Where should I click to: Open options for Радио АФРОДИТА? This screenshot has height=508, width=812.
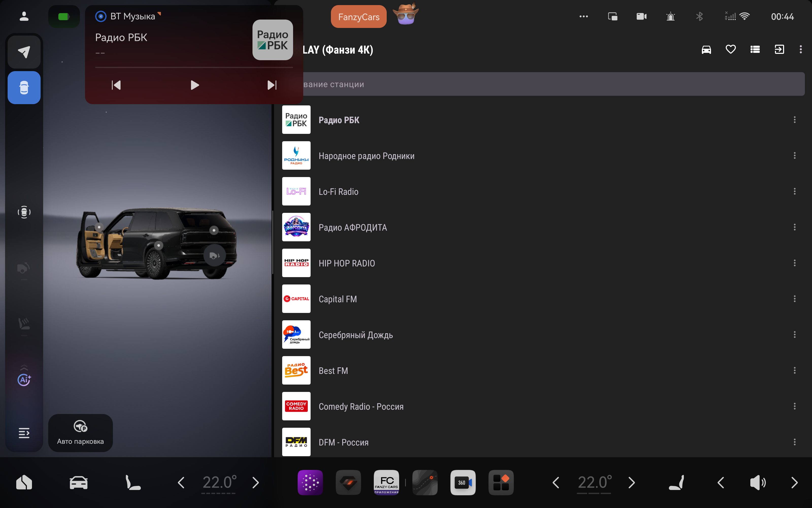coord(794,227)
